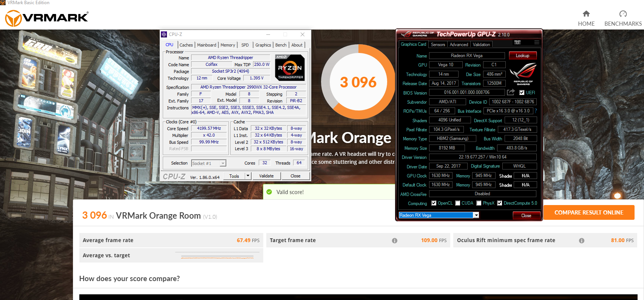Open the Sensors tab in GPU-Z

pyautogui.click(x=438, y=45)
